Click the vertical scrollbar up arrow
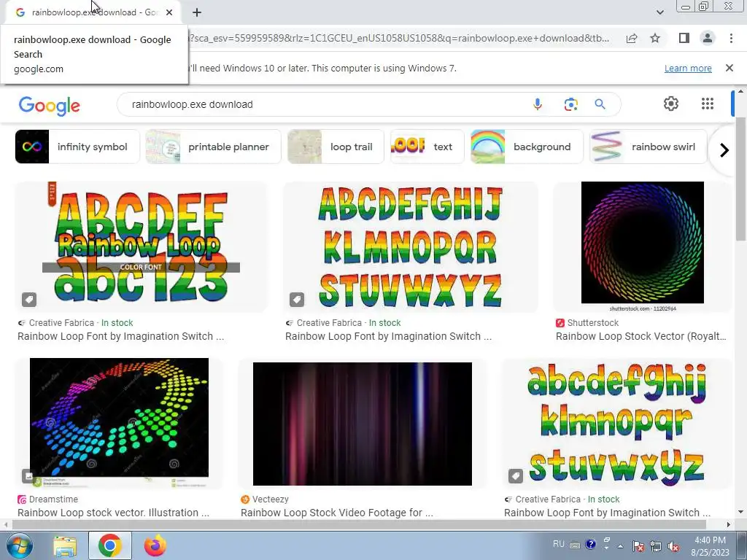 741,91
